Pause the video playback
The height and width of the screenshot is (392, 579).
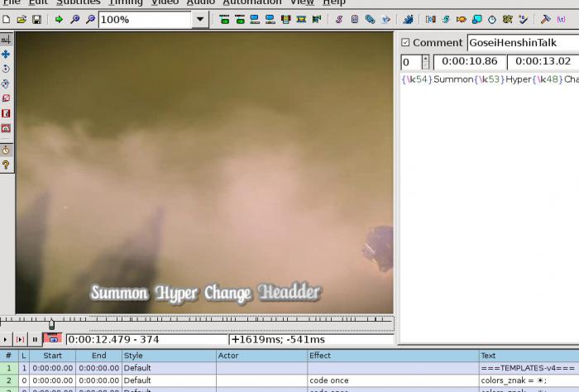(35, 339)
